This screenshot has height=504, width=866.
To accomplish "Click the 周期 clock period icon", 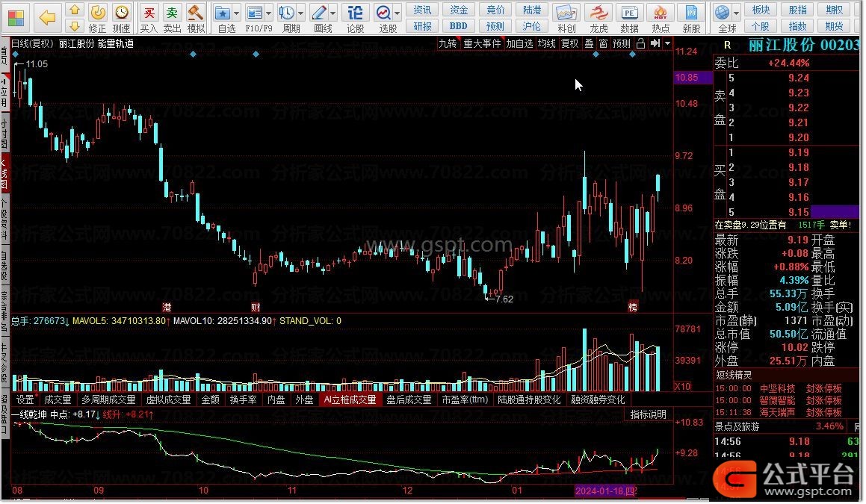I will pos(287,12).
